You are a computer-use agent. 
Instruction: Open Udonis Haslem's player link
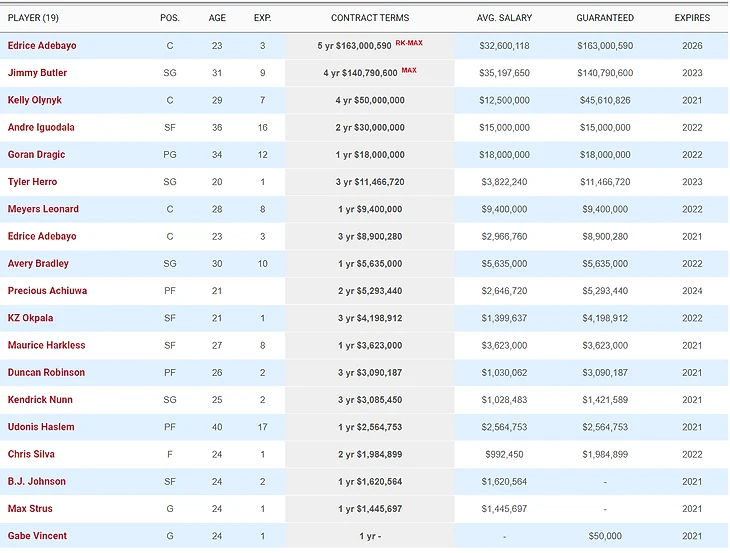tap(40, 427)
